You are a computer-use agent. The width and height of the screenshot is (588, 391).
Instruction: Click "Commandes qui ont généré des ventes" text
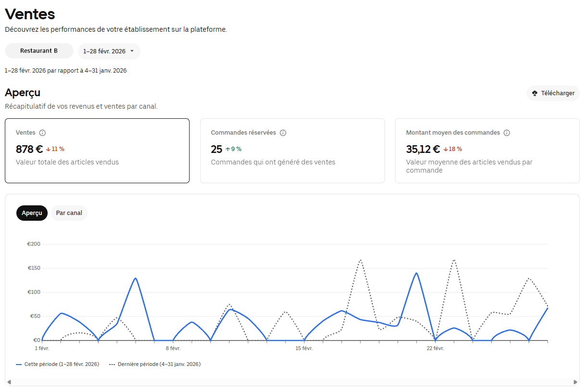coord(273,163)
